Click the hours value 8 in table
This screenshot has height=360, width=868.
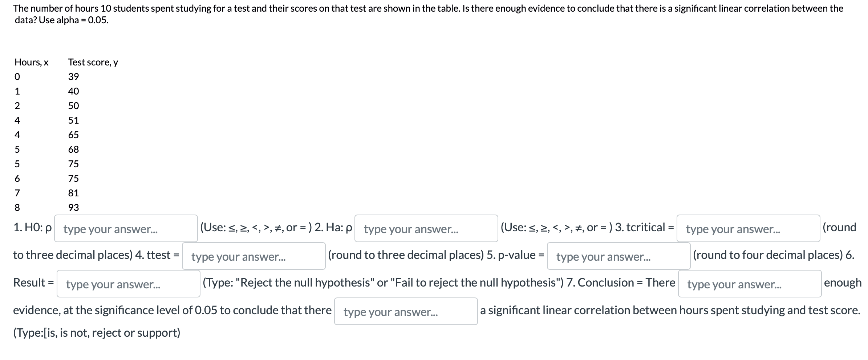17,208
